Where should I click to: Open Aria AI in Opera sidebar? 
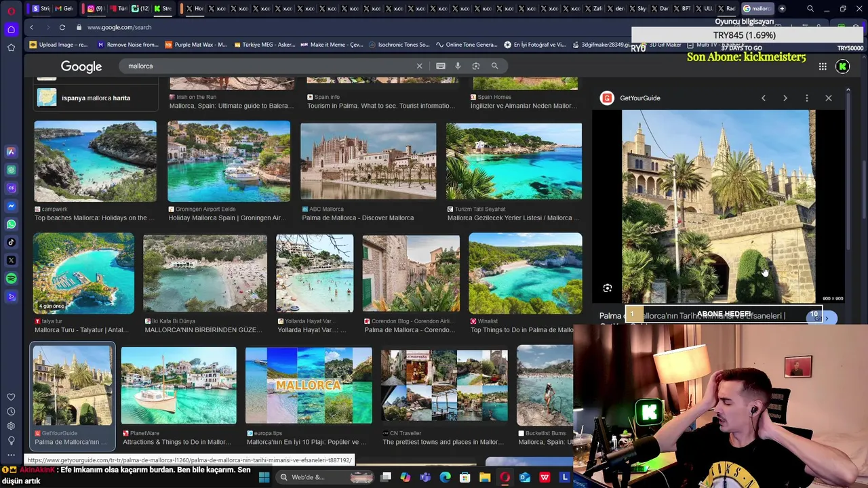pos(11,152)
